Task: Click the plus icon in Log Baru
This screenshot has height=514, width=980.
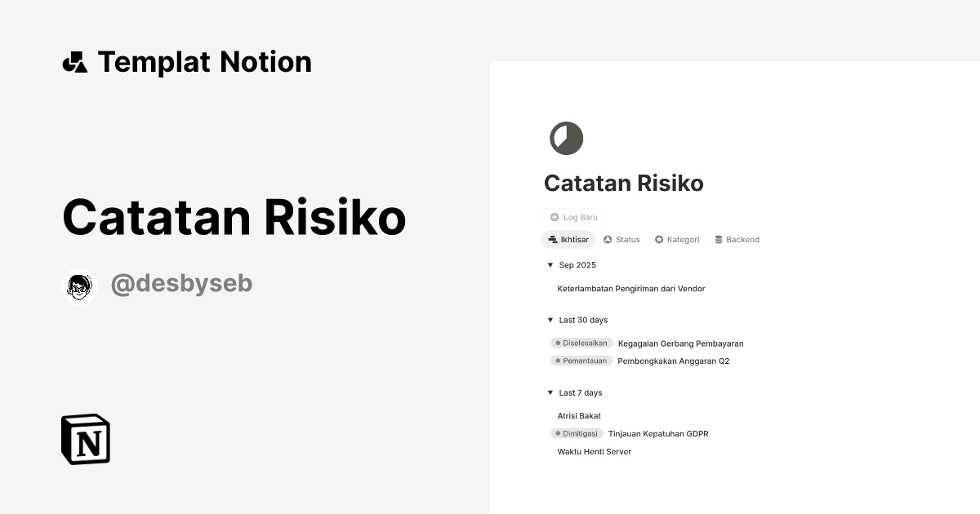Action: point(555,217)
